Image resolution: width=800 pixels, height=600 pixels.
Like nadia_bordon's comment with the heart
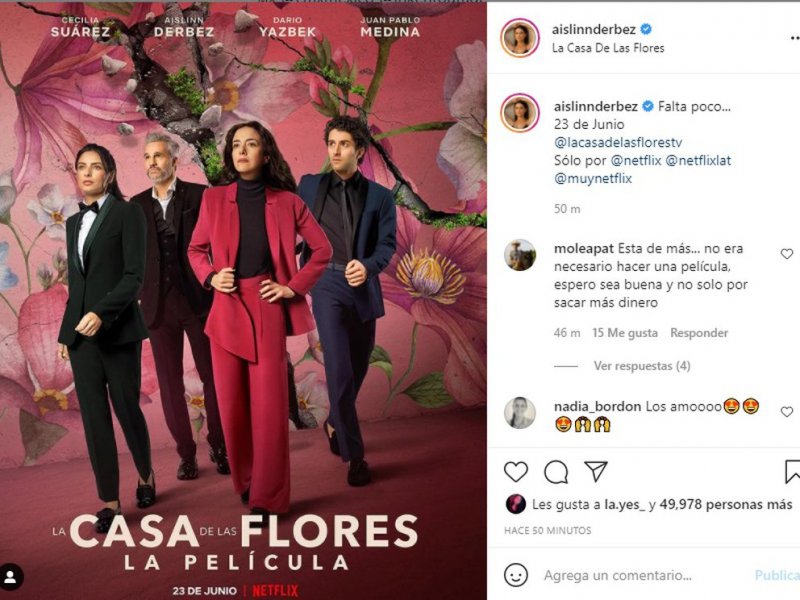coord(787,411)
